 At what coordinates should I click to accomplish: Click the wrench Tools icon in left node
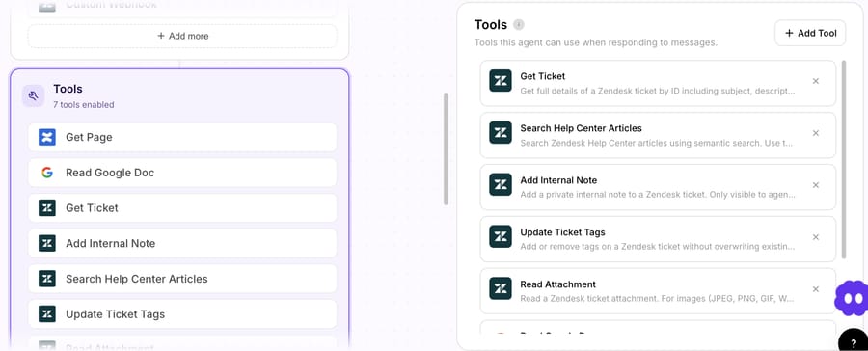pyautogui.click(x=33, y=95)
